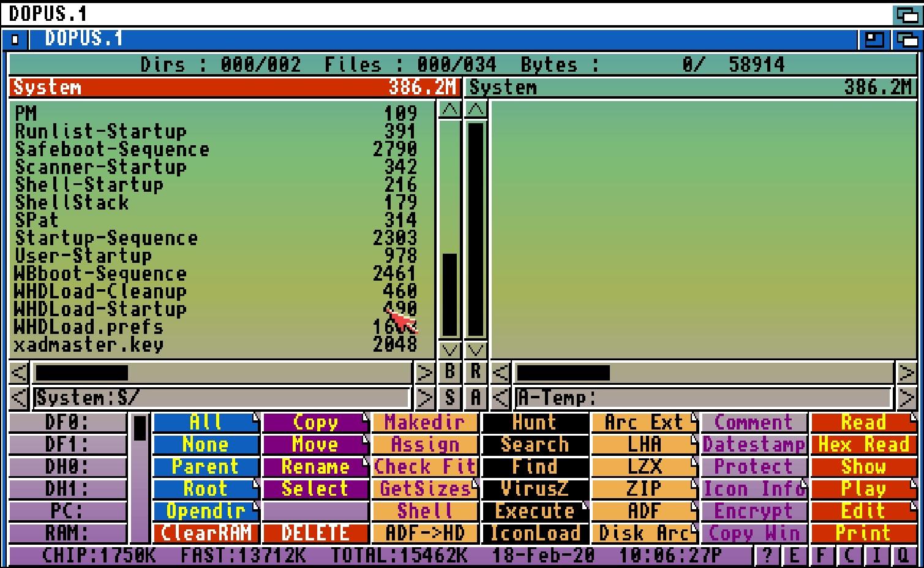Screen dimensions: 924x568
Task: Select the RAM: drive button
Action: 67,532
